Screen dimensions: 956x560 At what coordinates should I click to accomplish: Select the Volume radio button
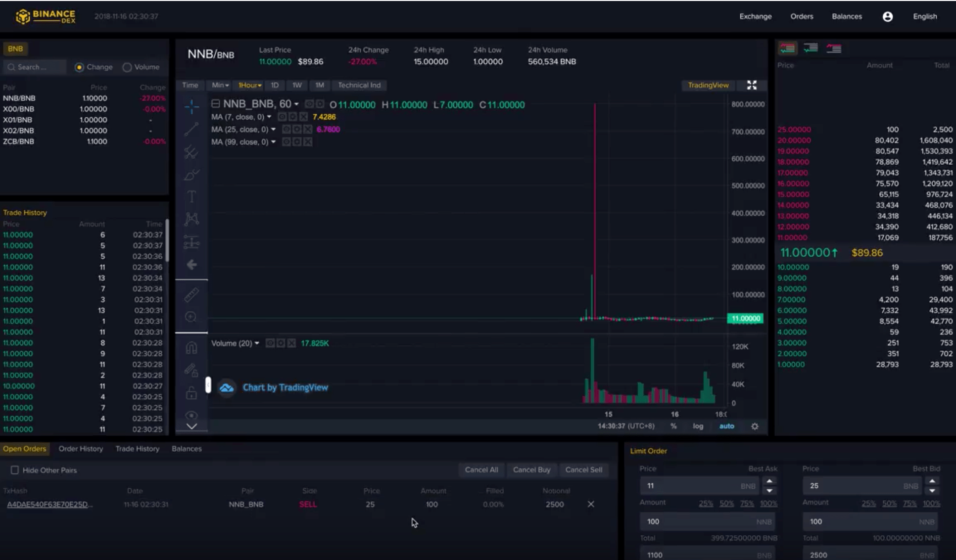pyautogui.click(x=127, y=67)
